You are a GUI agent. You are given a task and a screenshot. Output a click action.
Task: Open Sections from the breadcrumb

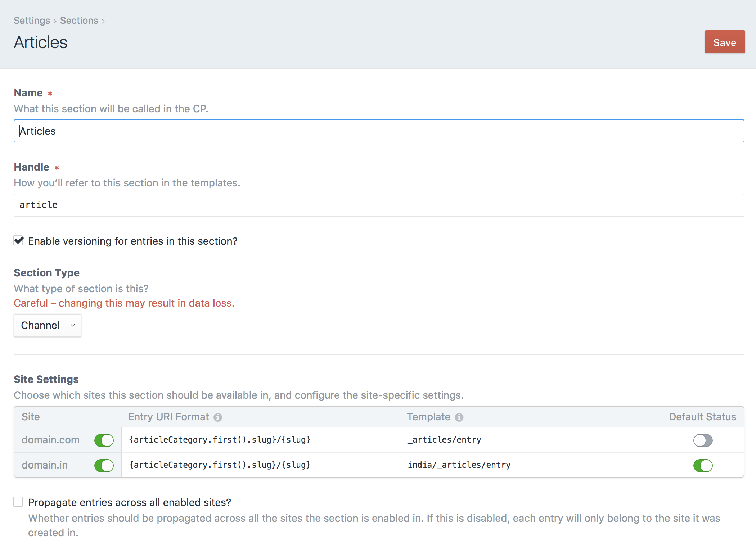click(79, 21)
